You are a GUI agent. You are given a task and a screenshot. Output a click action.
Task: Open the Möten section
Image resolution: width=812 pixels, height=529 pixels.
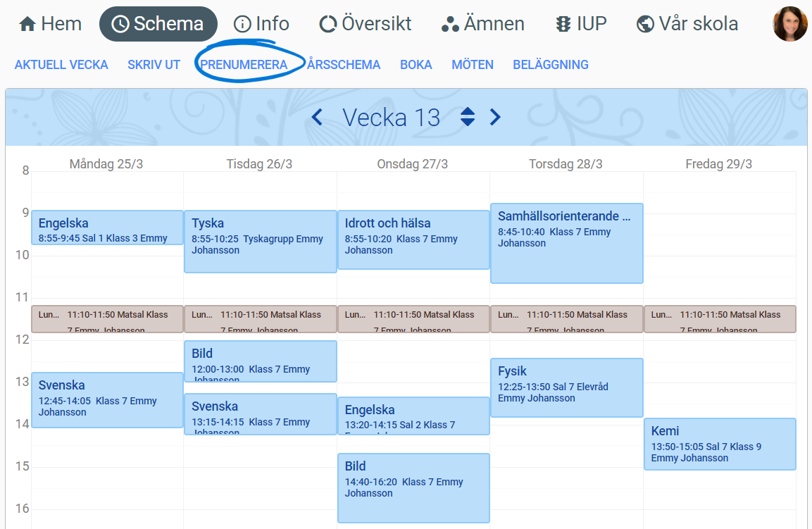point(472,65)
